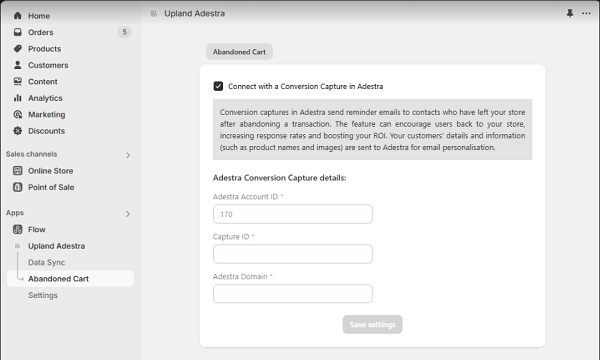Open Marketing in the sidebar

47,114
